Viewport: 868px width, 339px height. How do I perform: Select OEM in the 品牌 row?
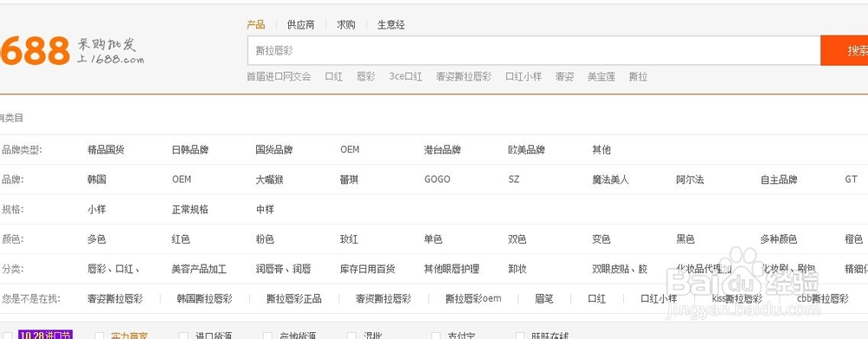click(181, 179)
